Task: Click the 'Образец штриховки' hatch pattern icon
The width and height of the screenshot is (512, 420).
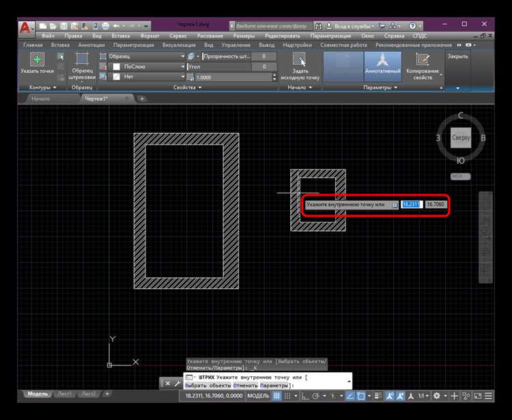Action: pos(82,59)
